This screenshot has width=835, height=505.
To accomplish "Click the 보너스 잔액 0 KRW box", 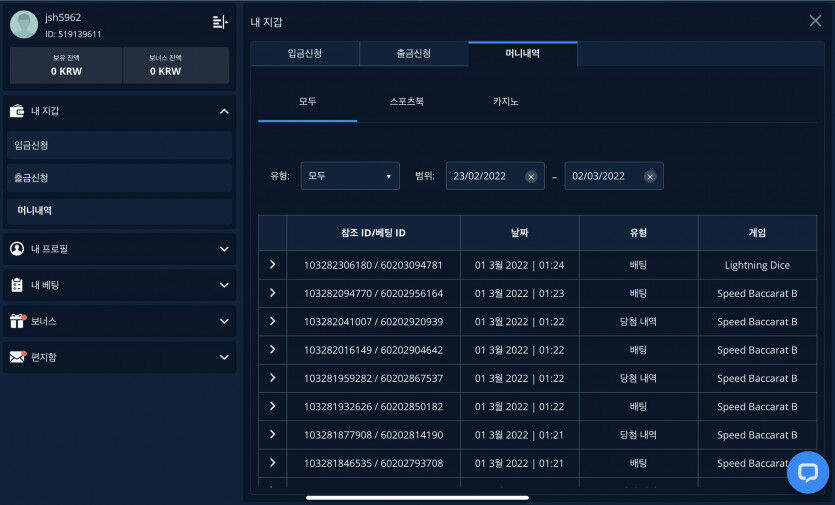I will pyautogui.click(x=176, y=66).
